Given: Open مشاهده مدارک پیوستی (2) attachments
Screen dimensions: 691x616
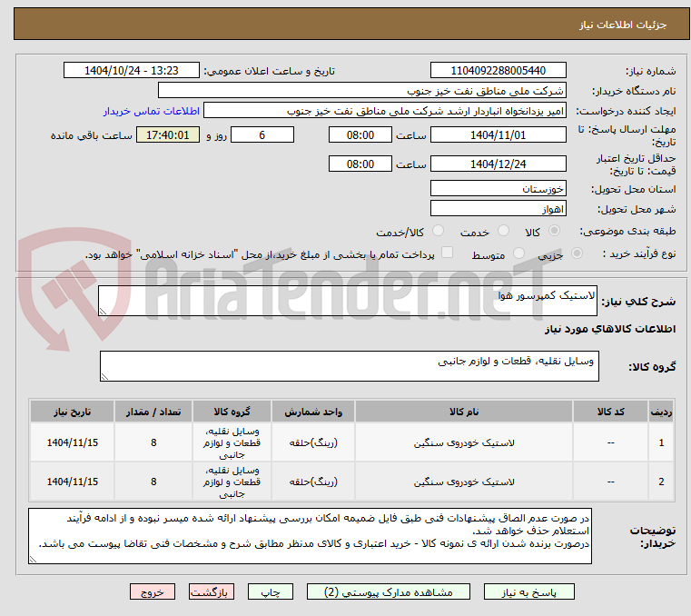Looking at the screenshot, I should pyautogui.click(x=389, y=591).
